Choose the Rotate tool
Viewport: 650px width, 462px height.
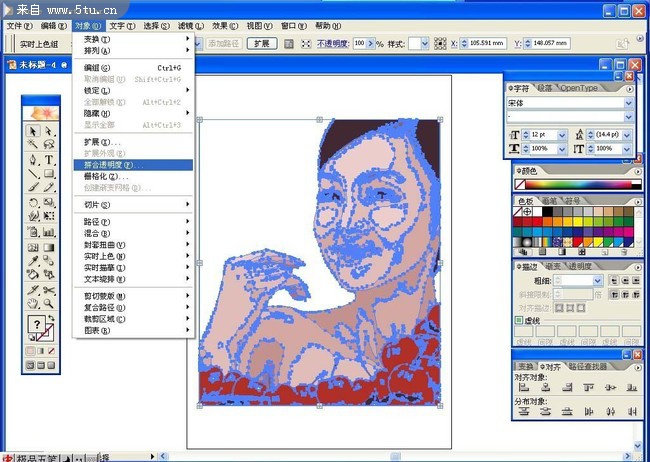pos(33,203)
